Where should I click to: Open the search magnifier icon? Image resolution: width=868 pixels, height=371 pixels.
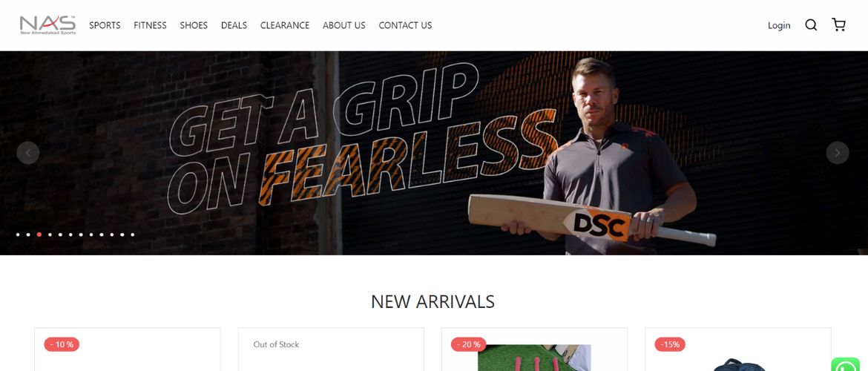coord(811,25)
